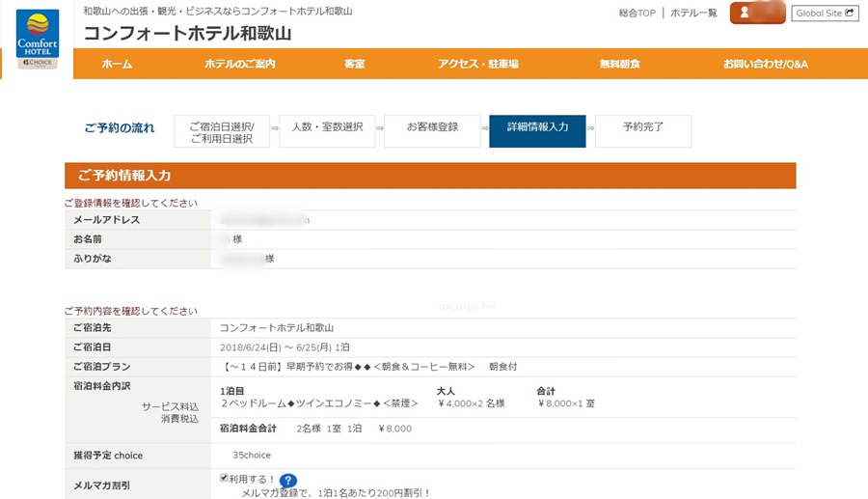Select the 予約完了 step
The image size is (868, 499).
point(643,132)
